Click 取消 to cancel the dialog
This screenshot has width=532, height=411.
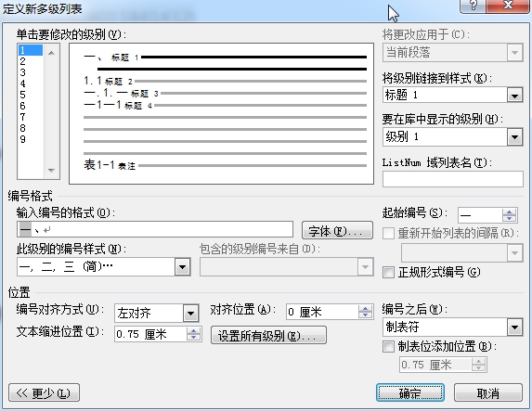pos(487,393)
